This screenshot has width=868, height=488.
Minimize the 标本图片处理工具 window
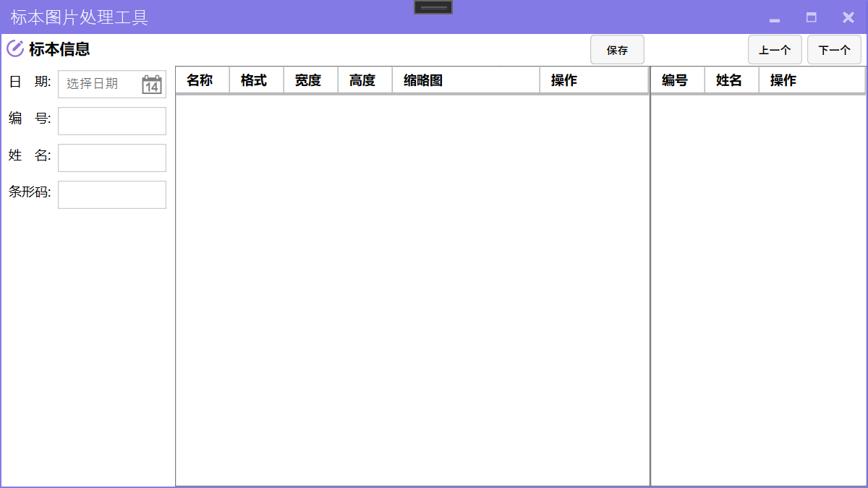click(x=775, y=17)
